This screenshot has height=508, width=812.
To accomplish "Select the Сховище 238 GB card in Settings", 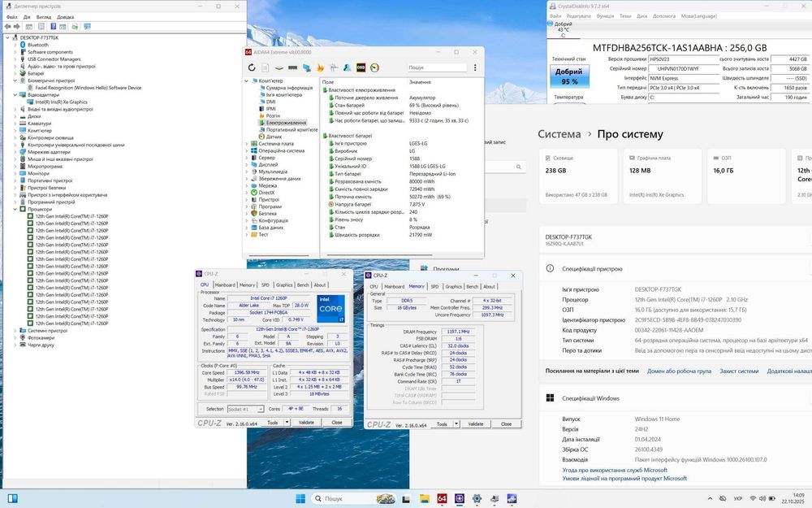I will tap(578, 176).
